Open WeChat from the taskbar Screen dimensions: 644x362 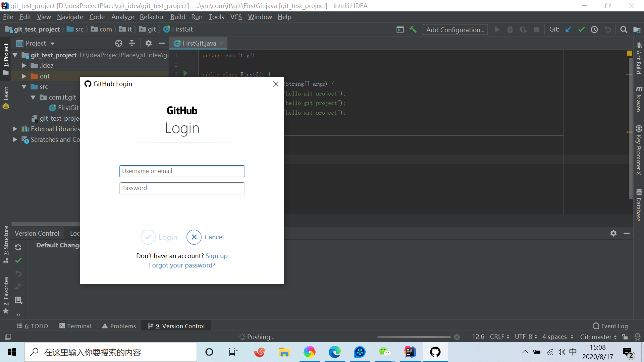[x=385, y=352]
